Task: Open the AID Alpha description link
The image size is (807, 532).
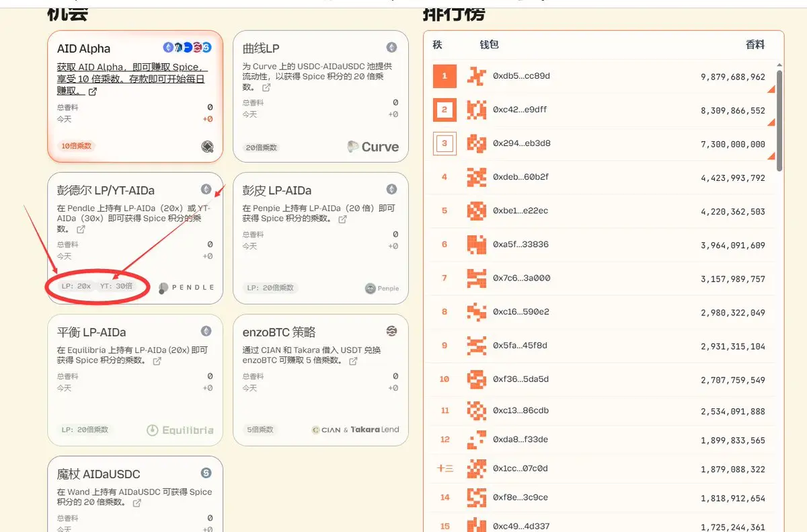Action: tap(132, 79)
